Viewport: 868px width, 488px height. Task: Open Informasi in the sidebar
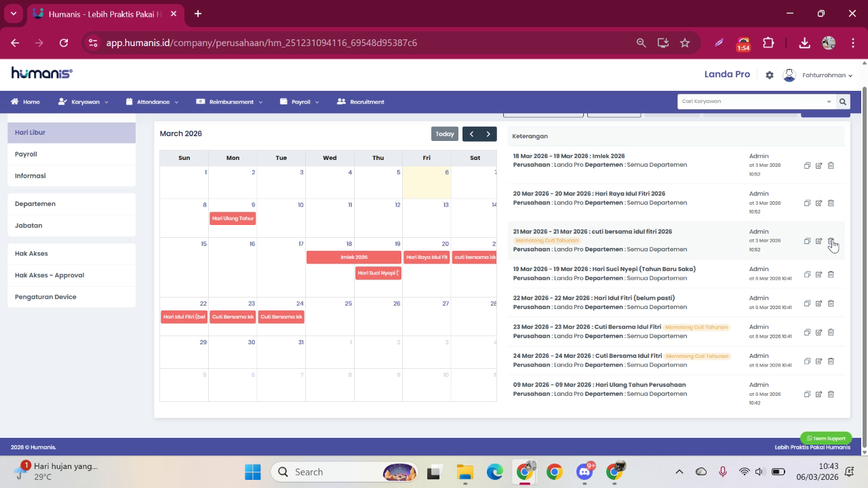click(71, 176)
